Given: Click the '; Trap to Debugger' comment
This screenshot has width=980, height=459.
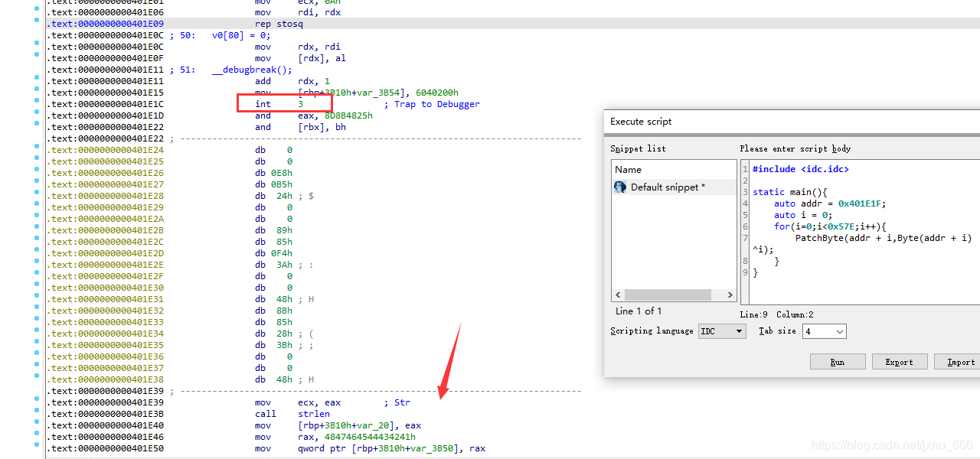Looking at the screenshot, I should click(x=432, y=104).
